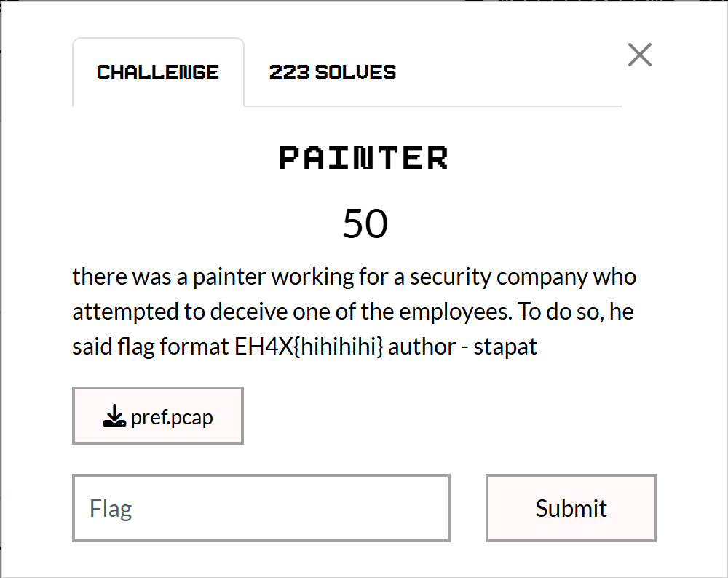
Task: Click the X to exit the challenge popup
Action: coord(640,55)
